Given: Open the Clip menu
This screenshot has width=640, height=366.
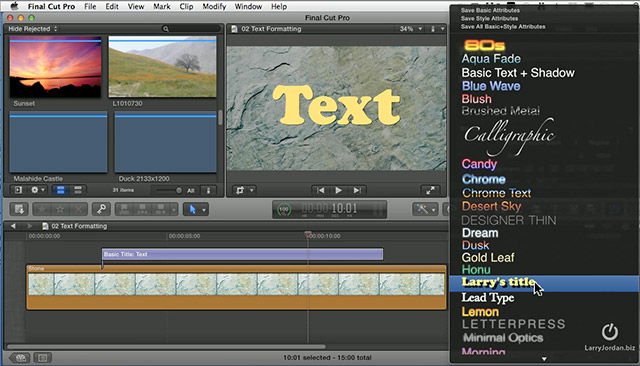Looking at the screenshot, I should click(x=186, y=7).
